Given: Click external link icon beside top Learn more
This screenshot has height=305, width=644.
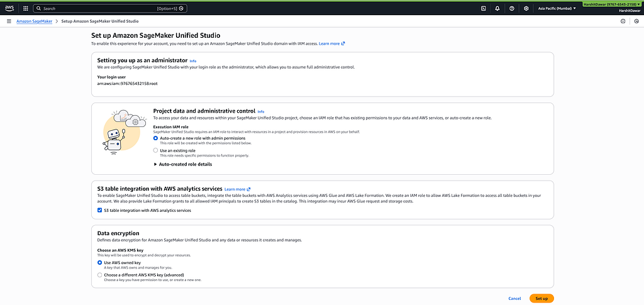Looking at the screenshot, I should pyautogui.click(x=343, y=43).
